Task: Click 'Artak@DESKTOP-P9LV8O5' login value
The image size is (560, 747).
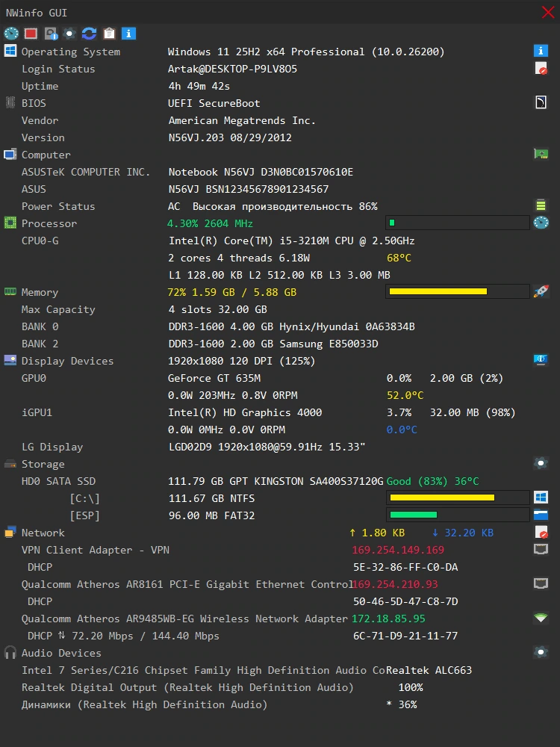Action: 232,69
